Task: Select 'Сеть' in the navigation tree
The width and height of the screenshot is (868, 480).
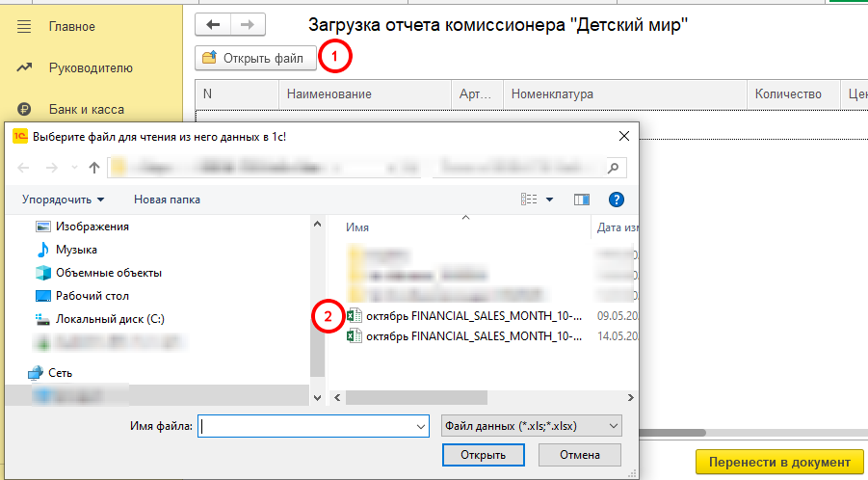Action: 60,373
